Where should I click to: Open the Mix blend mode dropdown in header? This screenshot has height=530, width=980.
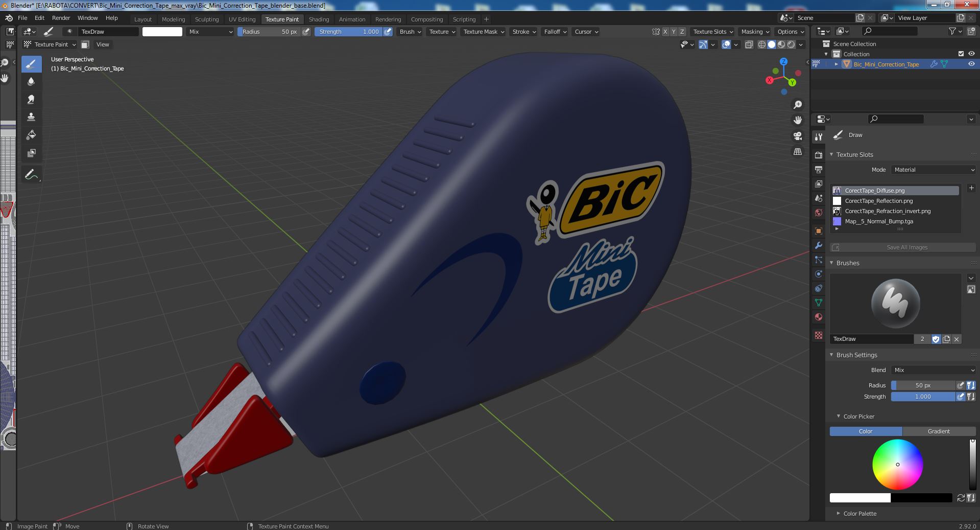click(210, 32)
